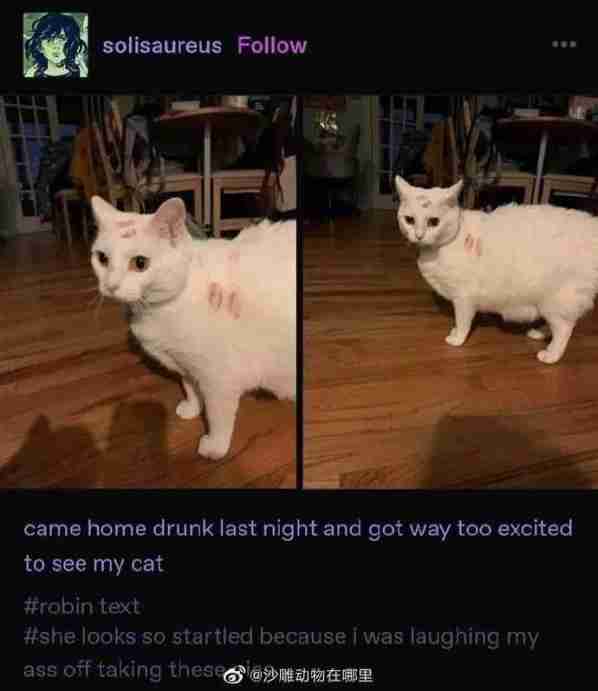
Task: Click the lipstick marks on the left cat's shoulder
Action: tap(225, 300)
